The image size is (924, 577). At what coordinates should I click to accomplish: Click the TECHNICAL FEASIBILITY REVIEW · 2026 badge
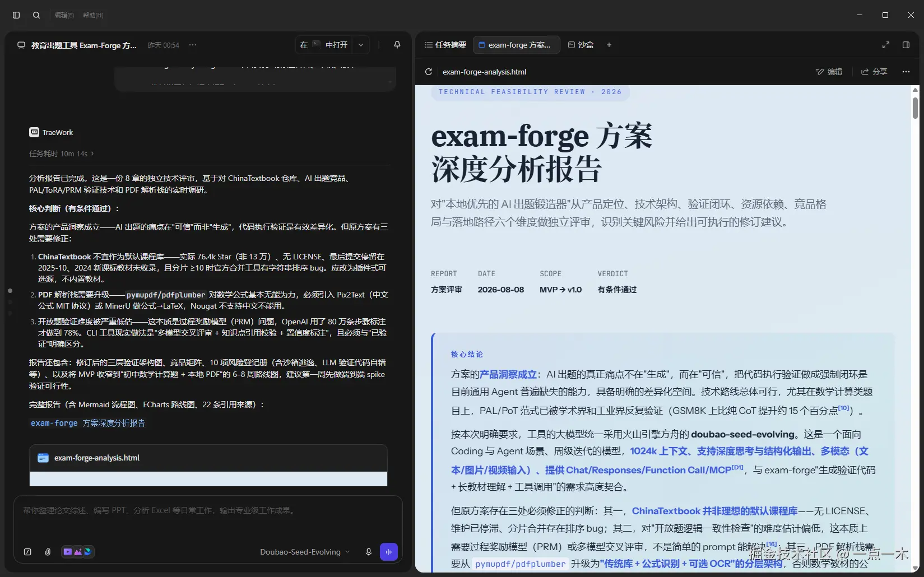coord(530,92)
